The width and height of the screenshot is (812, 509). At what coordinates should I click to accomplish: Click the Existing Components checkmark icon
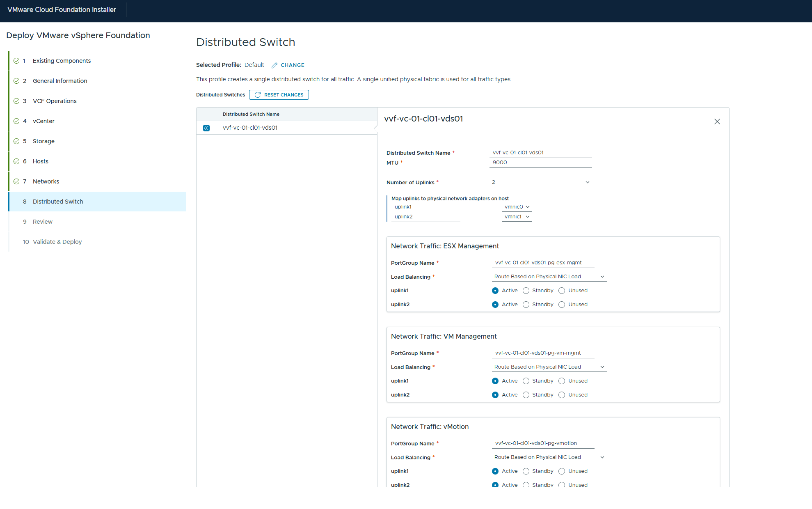click(16, 61)
